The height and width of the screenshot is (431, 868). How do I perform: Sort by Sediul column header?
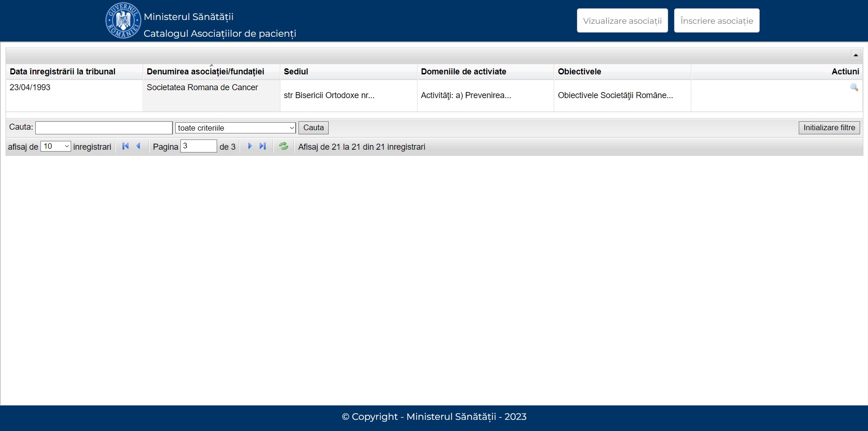(x=348, y=72)
